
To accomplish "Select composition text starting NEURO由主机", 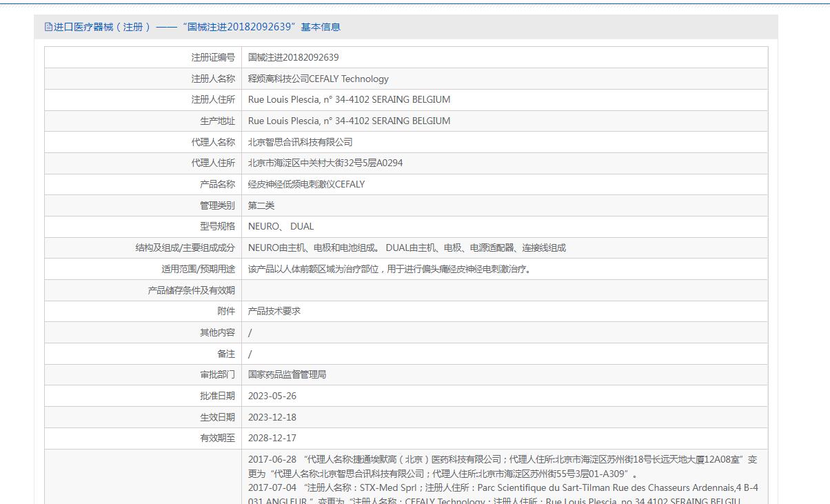I will point(407,248).
